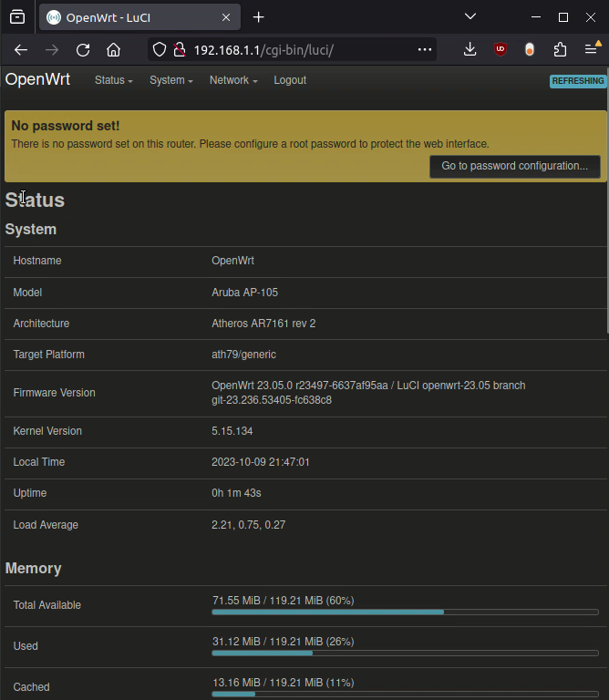The height and width of the screenshot is (700, 609).
Task: Maximize the browser window
Action: [563, 17]
